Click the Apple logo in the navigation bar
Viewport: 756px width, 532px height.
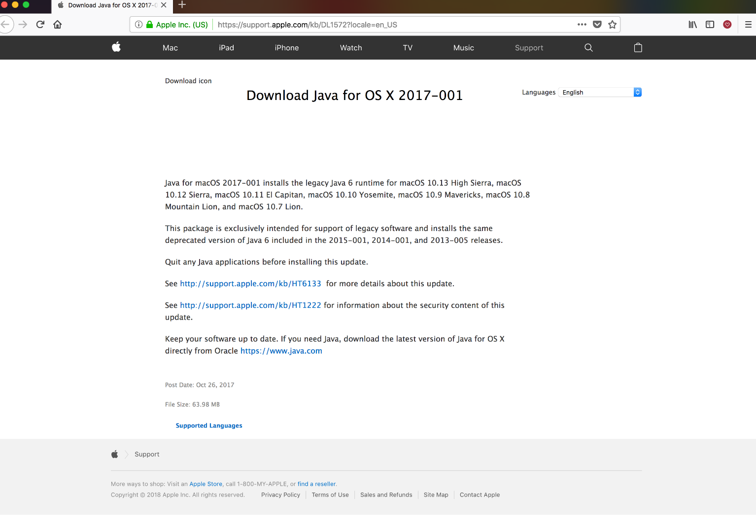point(116,47)
